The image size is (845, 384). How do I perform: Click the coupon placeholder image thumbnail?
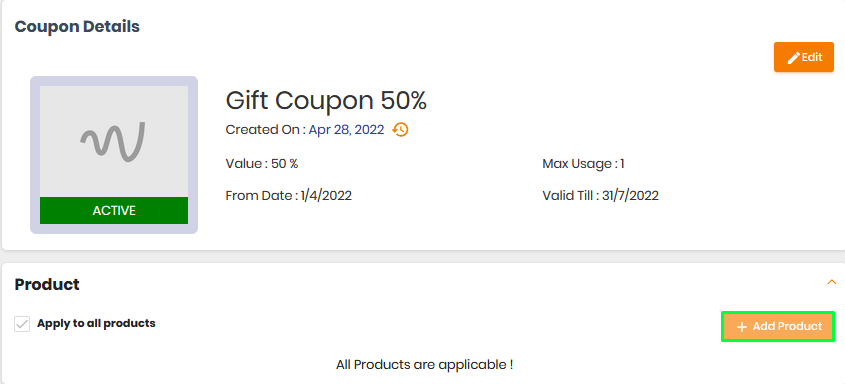[114, 155]
